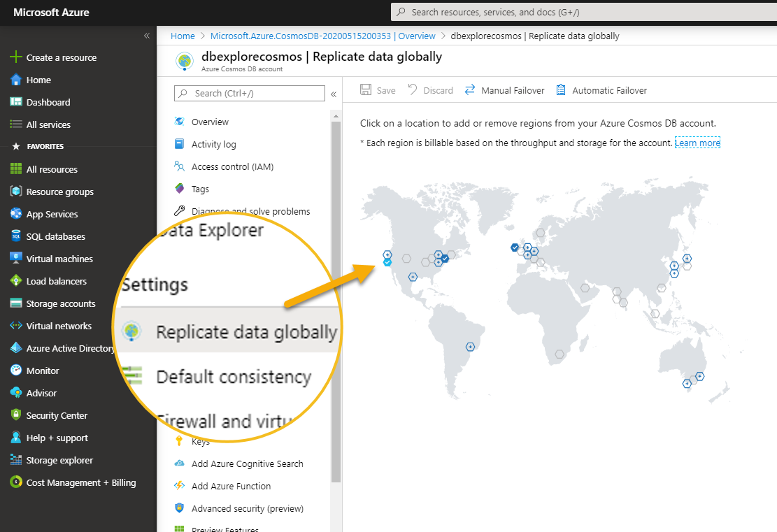Click the Load balancers diamond icon
Image resolution: width=777 pixels, height=532 pixels.
point(16,281)
